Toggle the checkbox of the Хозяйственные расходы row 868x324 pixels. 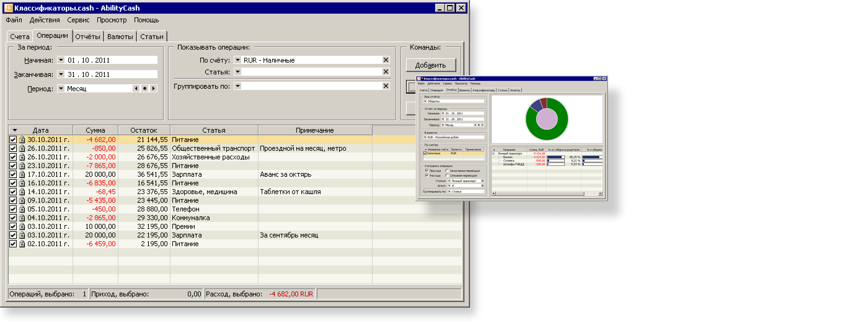click(13, 157)
